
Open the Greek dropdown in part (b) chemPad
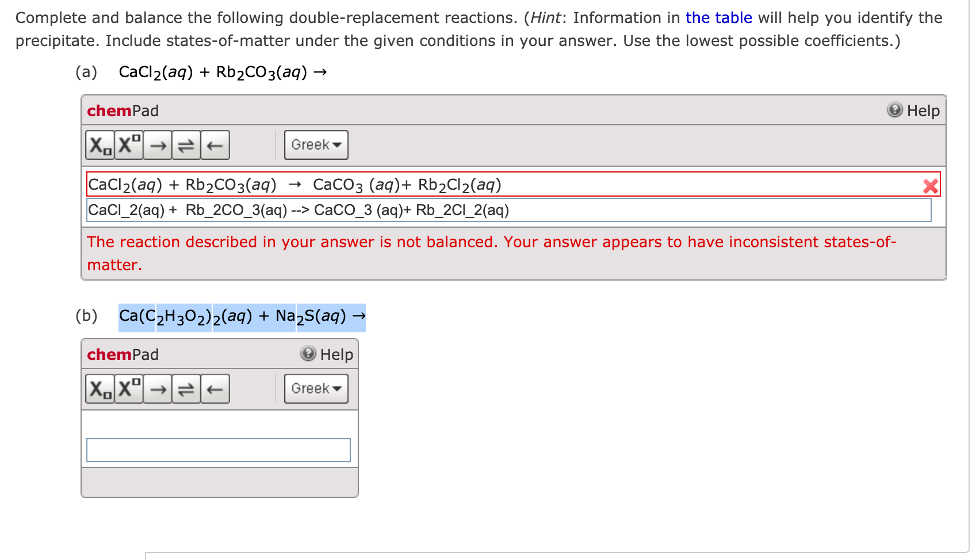tap(316, 389)
